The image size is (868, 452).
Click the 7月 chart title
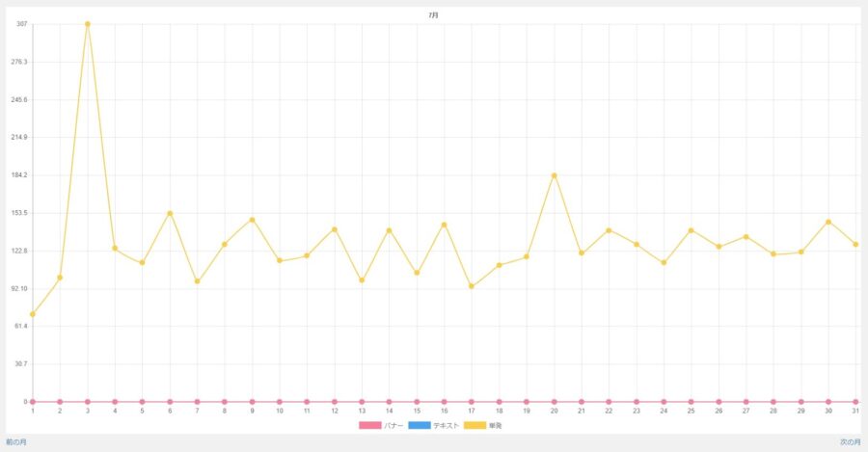433,15
